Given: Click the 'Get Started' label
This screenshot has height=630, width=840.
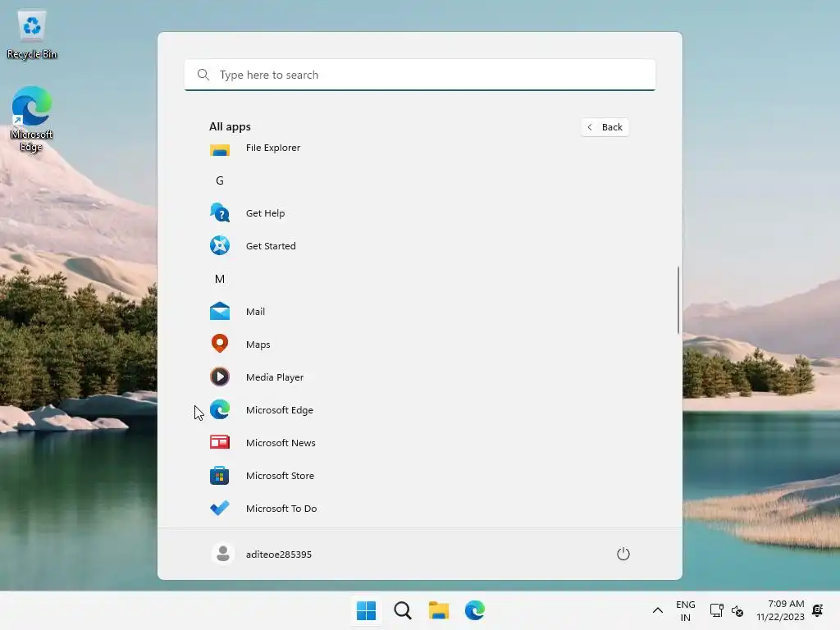Looking at the screenshot, I should (271, 246).
